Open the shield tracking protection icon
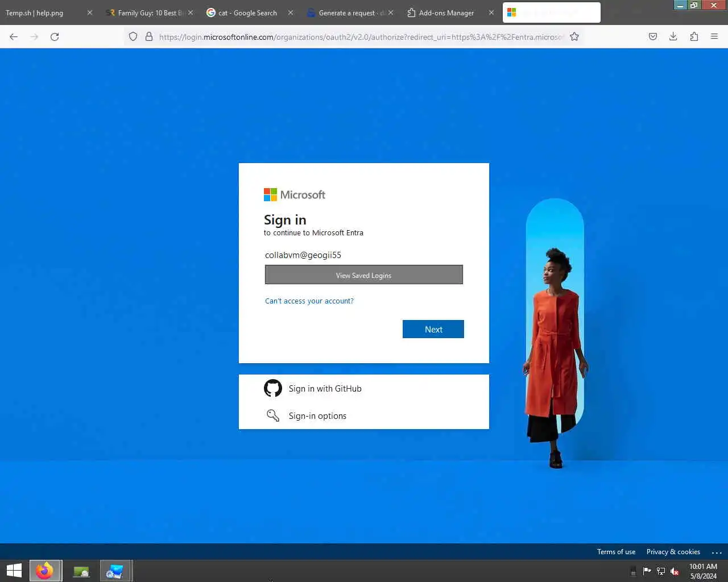This screenshot has width=728, height=582. pos(133,37)
